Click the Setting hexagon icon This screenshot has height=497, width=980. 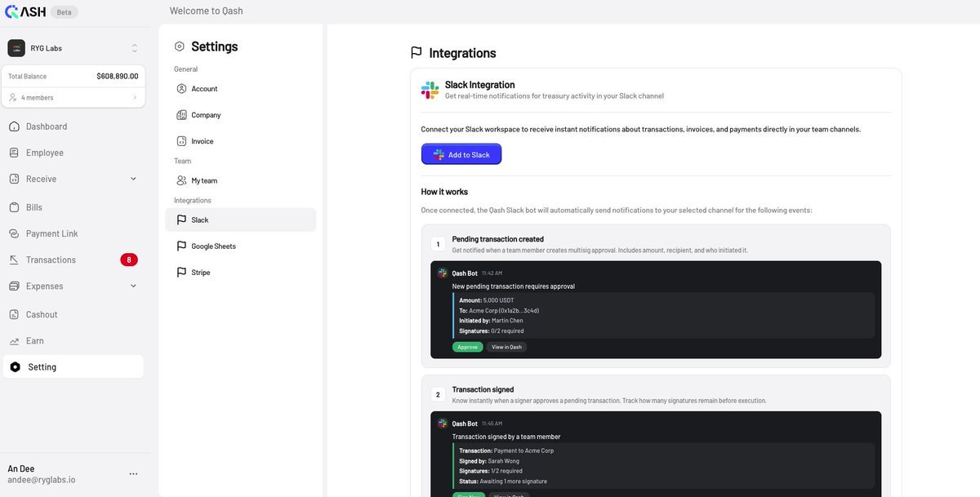click(16, 367)
